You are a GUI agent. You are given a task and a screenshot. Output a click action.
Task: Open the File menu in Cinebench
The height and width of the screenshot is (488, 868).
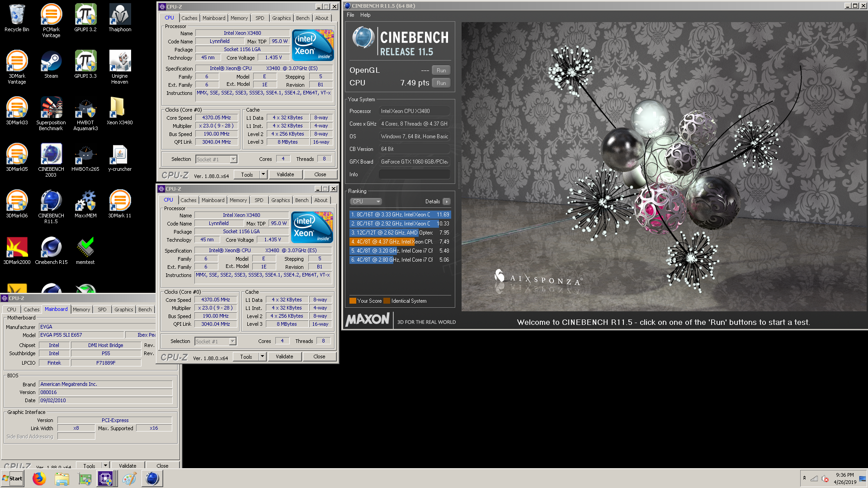(350, 15)
